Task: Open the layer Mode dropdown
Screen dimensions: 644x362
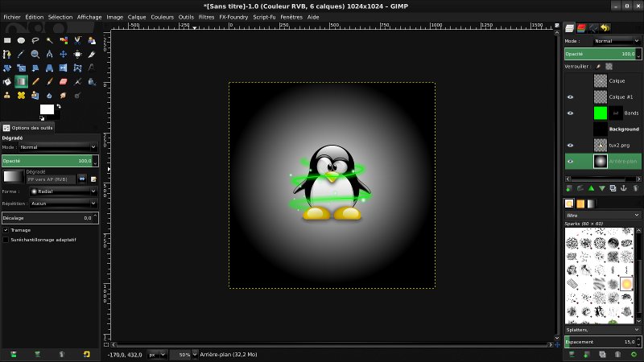Action: pyautogui.click(x=616, y=41)
